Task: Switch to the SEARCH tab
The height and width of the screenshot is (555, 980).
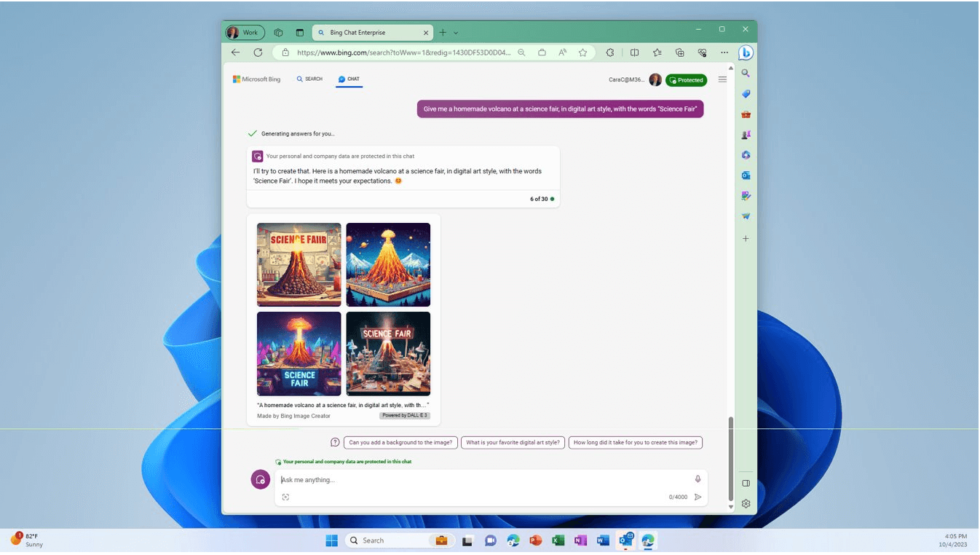Action: pos(309,79)
